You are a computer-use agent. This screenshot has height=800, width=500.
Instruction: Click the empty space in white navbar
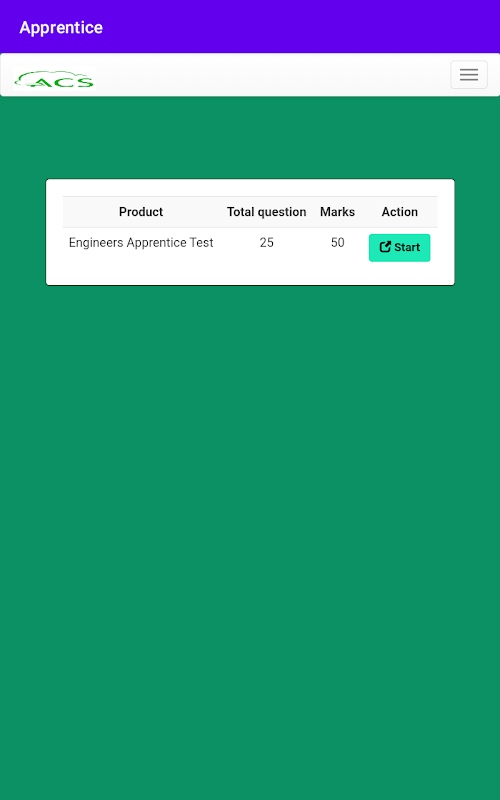tap(270, 74)
